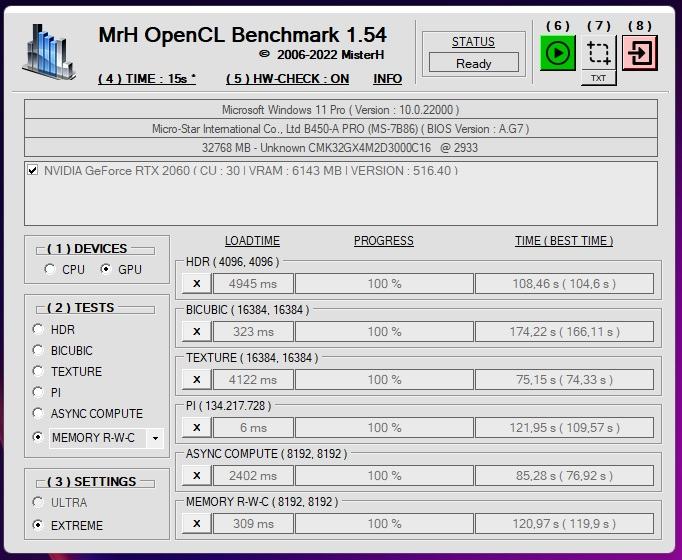The width and height of the screenshot is (682, 560).
Task: Toggle the (5) HW-CHECK : ON link
Action: (288, 79)
